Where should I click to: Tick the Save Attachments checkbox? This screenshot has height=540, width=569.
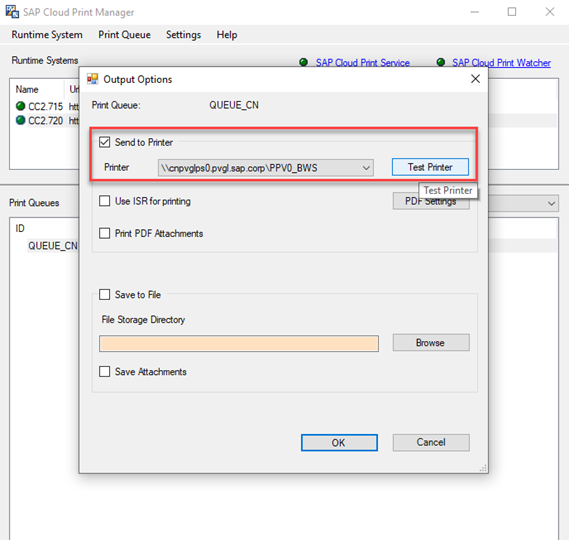105,371
